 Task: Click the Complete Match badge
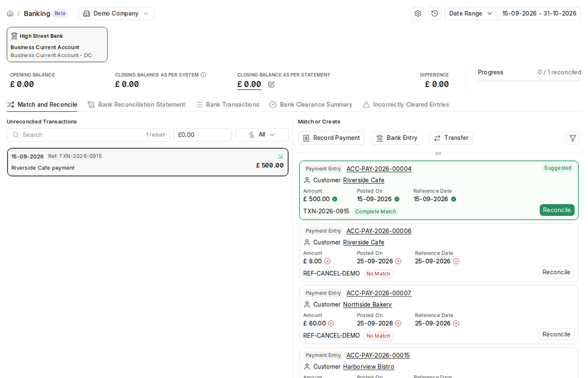375,212
